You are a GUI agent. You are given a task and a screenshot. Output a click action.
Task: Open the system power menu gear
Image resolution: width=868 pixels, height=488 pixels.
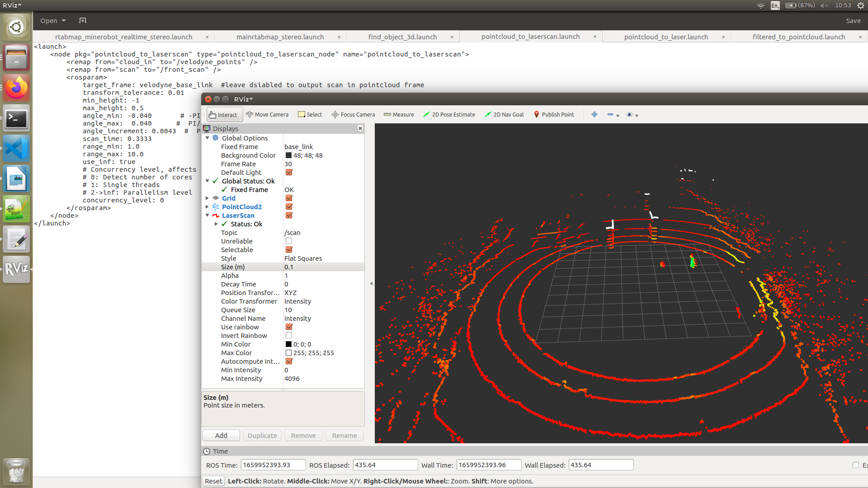(x=860, y=5)
